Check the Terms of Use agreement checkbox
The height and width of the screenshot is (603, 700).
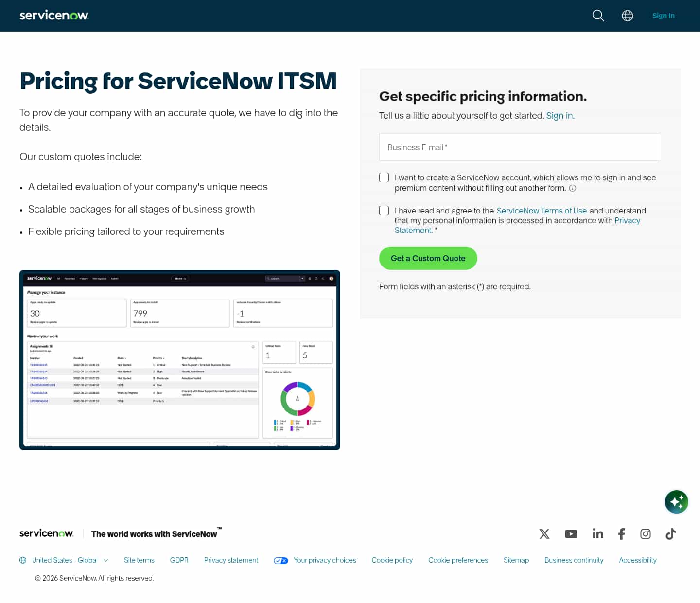[x=384, y=211]
